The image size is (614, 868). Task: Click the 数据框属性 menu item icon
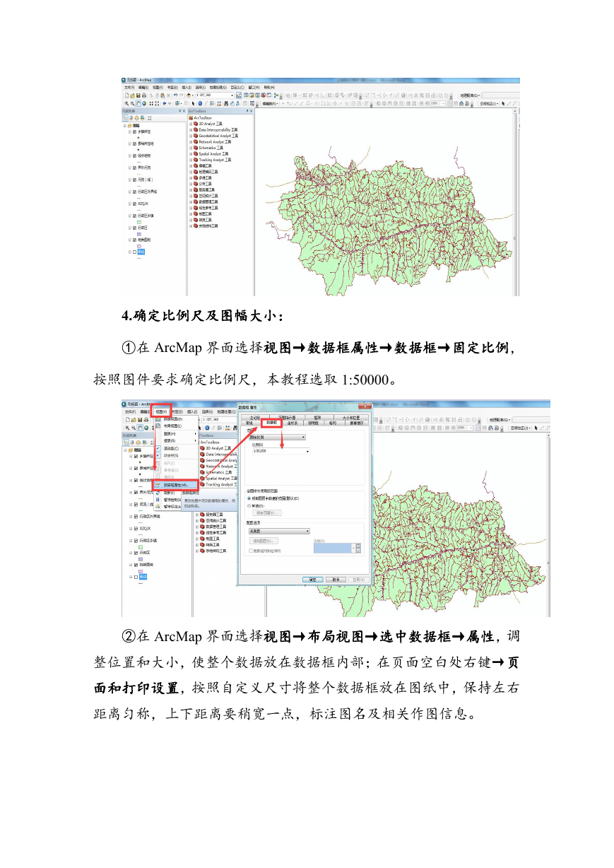pyautogui.click(x=158, y=485)
